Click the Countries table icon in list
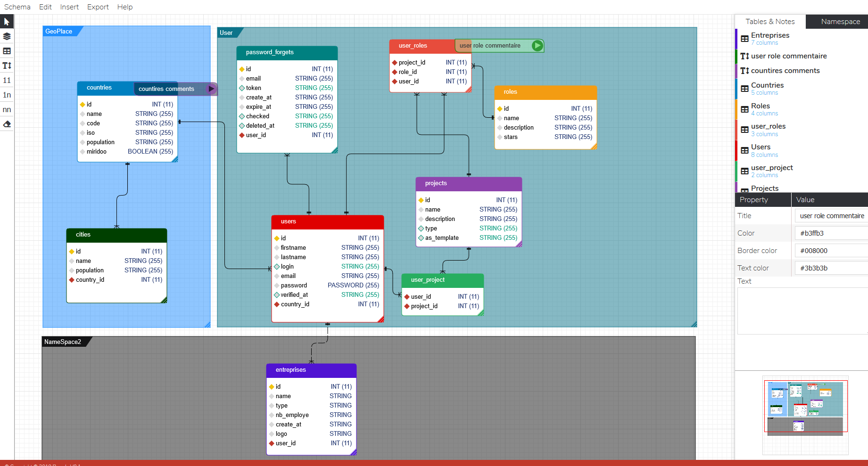The width and height of the screenshot is (868, 466). [744, 89]
